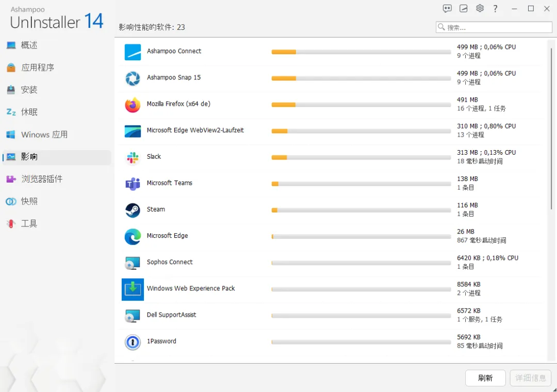Select the Sophos Connect name
557x392 pixels.
point(170,262)
